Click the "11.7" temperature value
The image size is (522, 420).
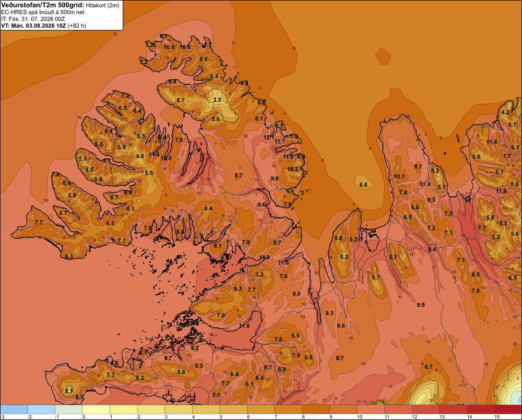click(x=280, y=141)
